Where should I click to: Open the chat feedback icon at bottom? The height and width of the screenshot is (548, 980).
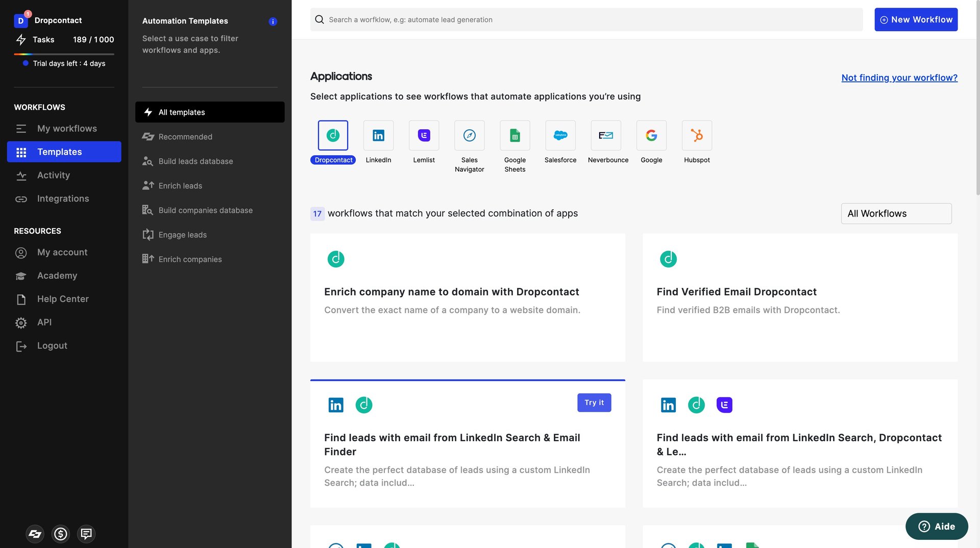86,534
